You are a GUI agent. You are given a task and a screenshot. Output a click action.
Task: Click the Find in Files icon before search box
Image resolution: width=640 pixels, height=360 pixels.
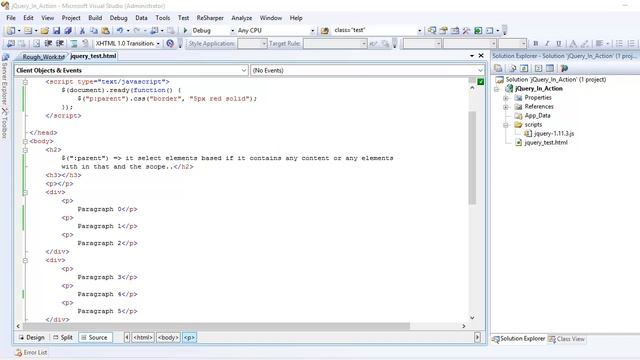pyautogui.click(x=325, y=31)
